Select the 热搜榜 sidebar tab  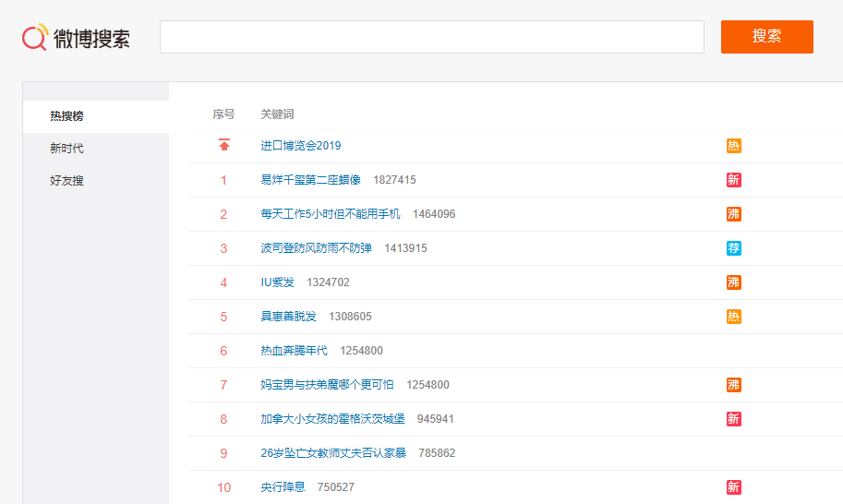67,116
